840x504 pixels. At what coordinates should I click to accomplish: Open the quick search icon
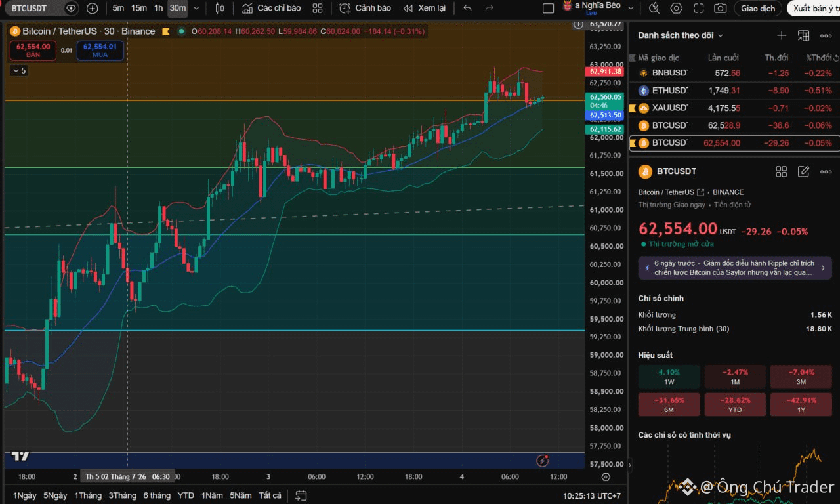[x=654, y=8]
